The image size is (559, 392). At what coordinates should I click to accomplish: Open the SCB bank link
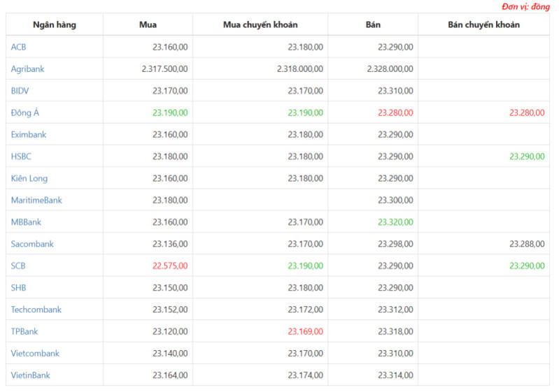(x=19, y=266)
